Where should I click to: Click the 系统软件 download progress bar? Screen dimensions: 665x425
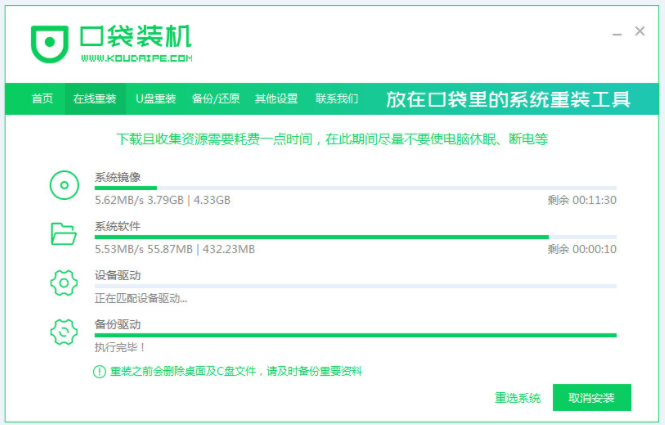355,237
